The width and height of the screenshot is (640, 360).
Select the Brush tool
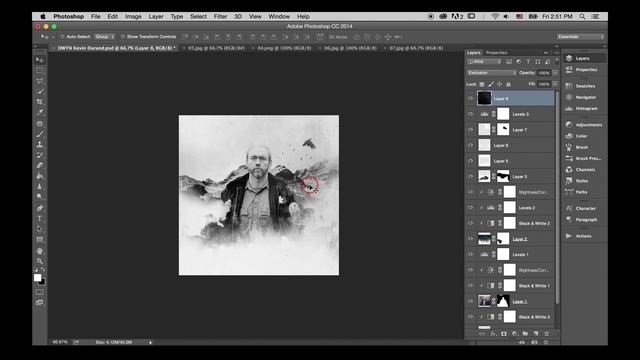(40, 134)
